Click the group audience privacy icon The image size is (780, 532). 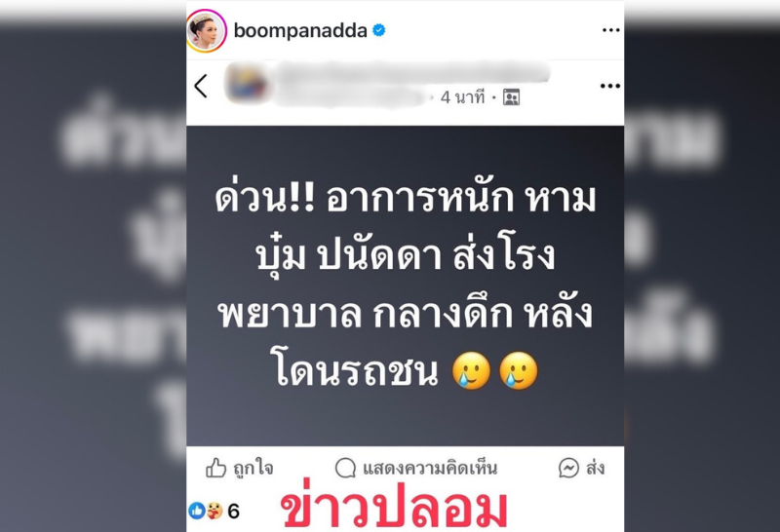click(511, 97)
